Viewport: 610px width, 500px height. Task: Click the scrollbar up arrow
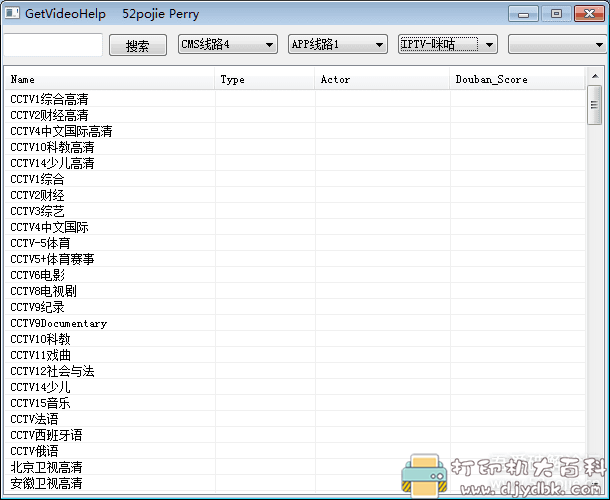click(595, 76)
